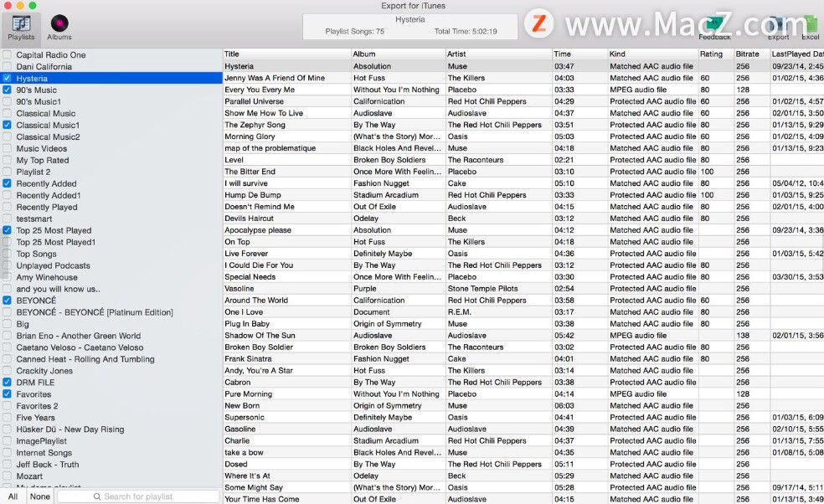Sort by the Time column header

click(x=579, y=54)
